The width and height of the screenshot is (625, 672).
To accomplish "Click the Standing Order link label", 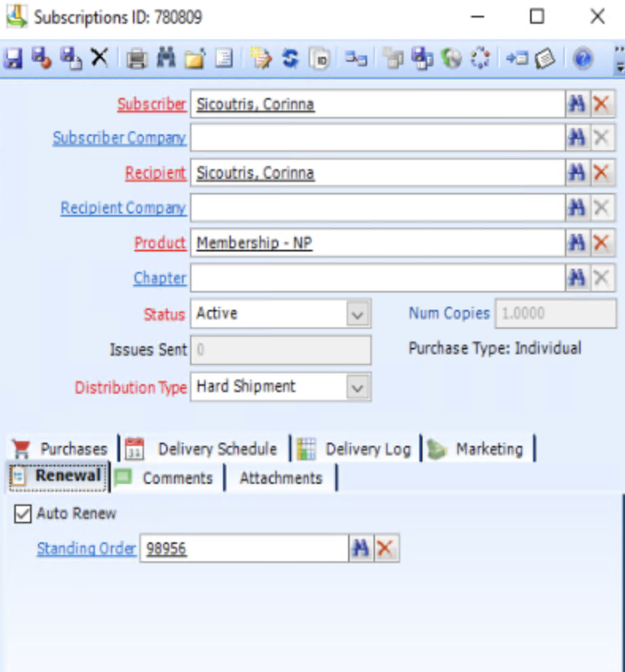I will click(x=86, y=549).
